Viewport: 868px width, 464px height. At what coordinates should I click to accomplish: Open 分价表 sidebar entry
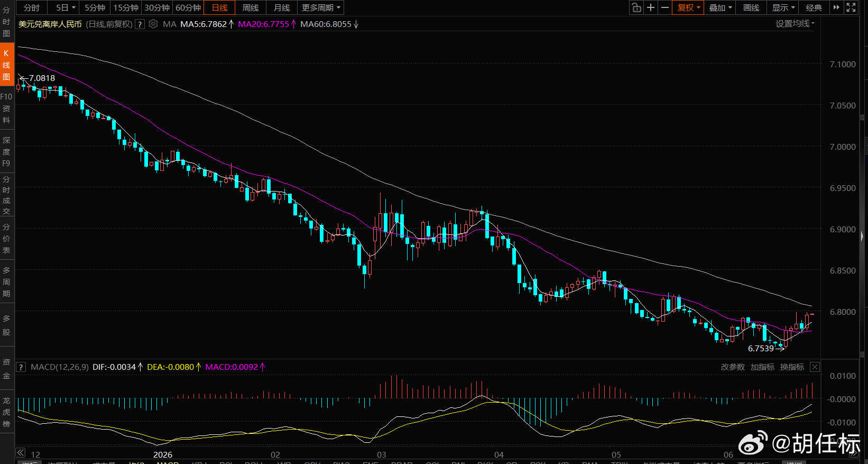tap(6, 239)
